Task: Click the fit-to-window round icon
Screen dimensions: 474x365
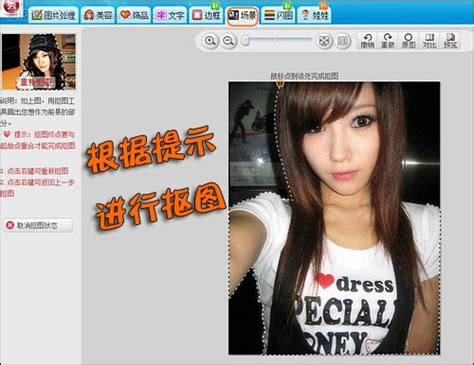Action: [x=324, y=41]
